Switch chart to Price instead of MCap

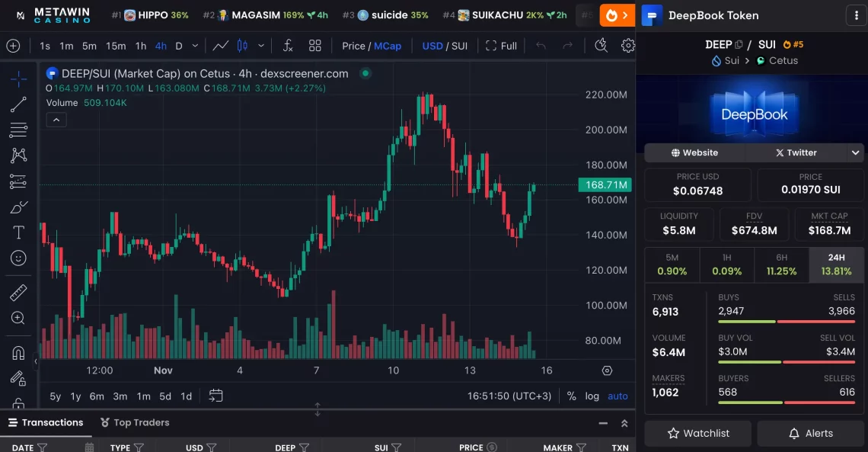(353, 46)
